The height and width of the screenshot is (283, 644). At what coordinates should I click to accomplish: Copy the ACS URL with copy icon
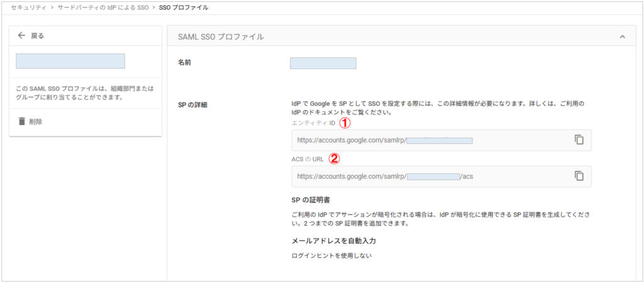click(579, 176)
